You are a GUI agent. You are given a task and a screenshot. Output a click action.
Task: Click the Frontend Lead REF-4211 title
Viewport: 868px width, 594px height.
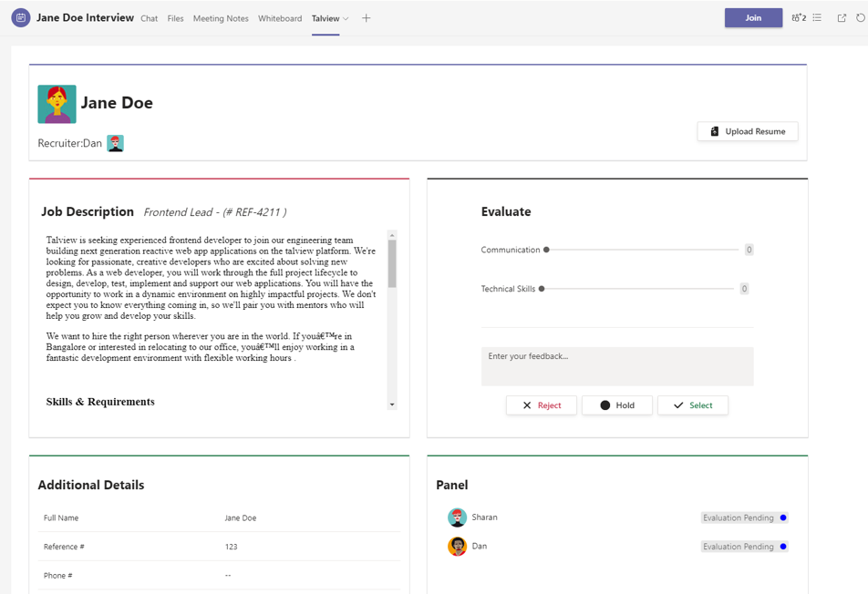pos(215,212)
